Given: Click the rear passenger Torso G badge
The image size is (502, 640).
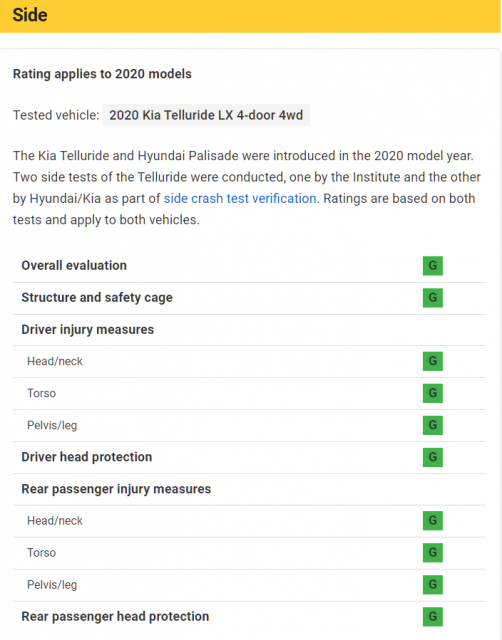Looking at the screenshot, I should (433, 552).
